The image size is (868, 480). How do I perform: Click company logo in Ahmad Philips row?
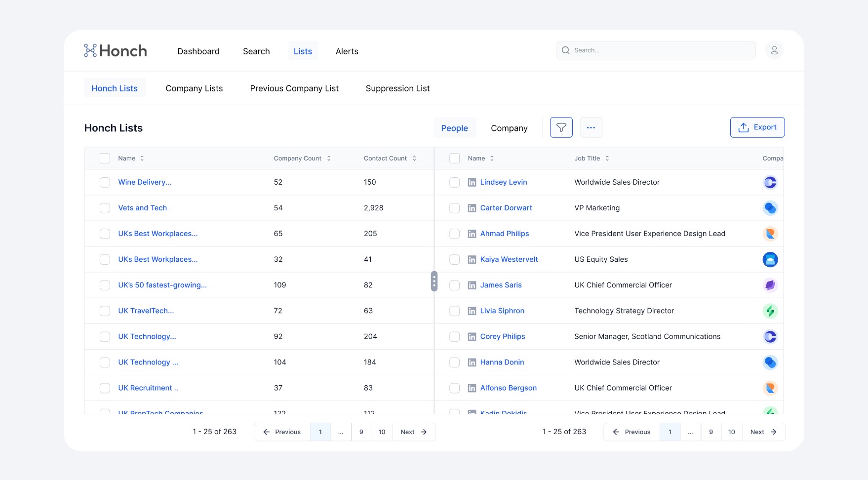pos(770,234)
